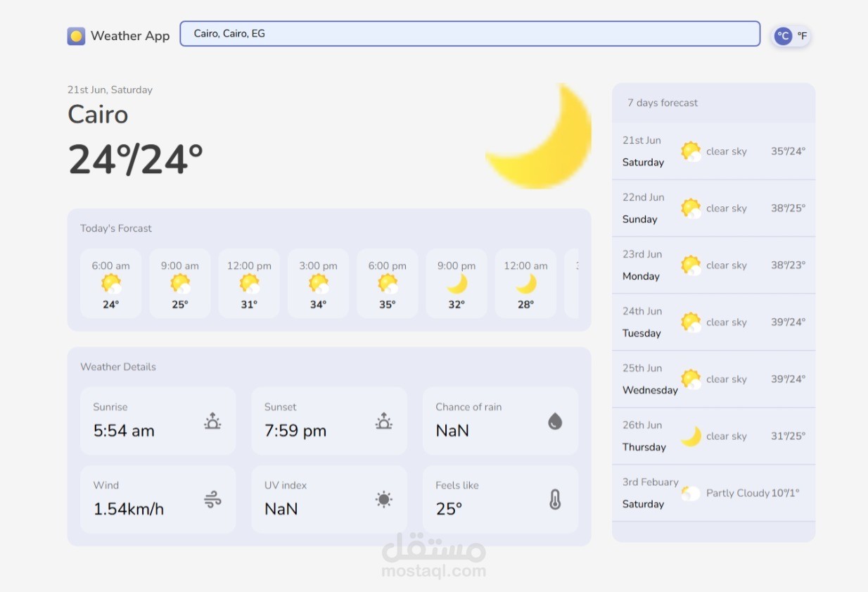Viewport: 868px width, 592px height.
Task: Click the sun icon in UV index card
Action: [383, 500]
